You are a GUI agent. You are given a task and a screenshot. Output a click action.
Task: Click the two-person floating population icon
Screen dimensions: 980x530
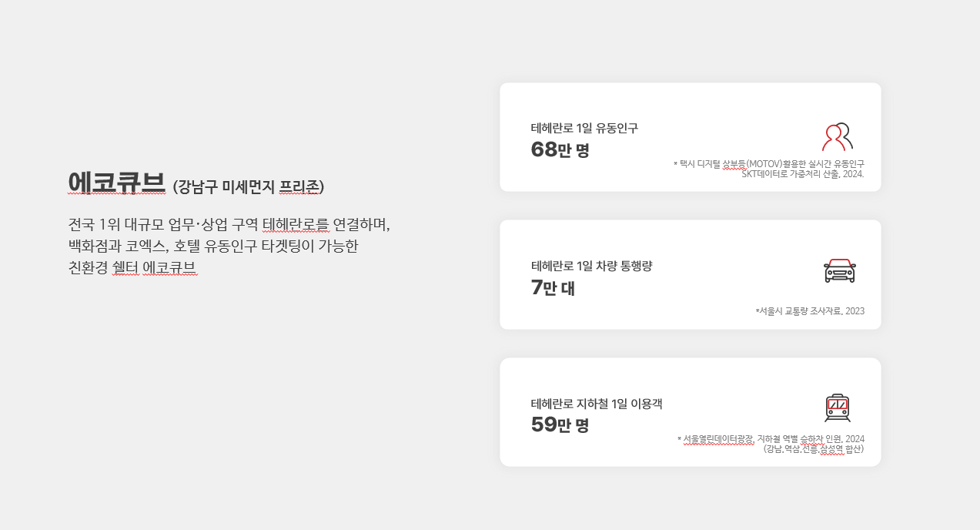click(x=838, y=136)
